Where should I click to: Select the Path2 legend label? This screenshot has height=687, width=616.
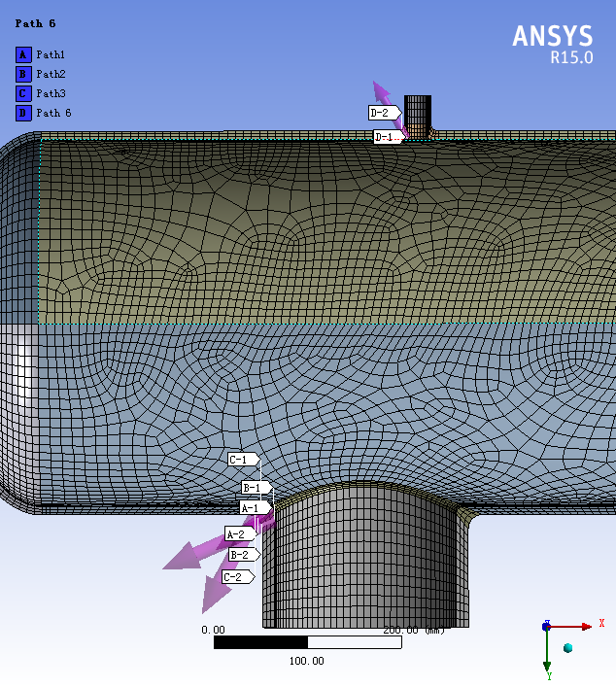(x=51, y=74)
